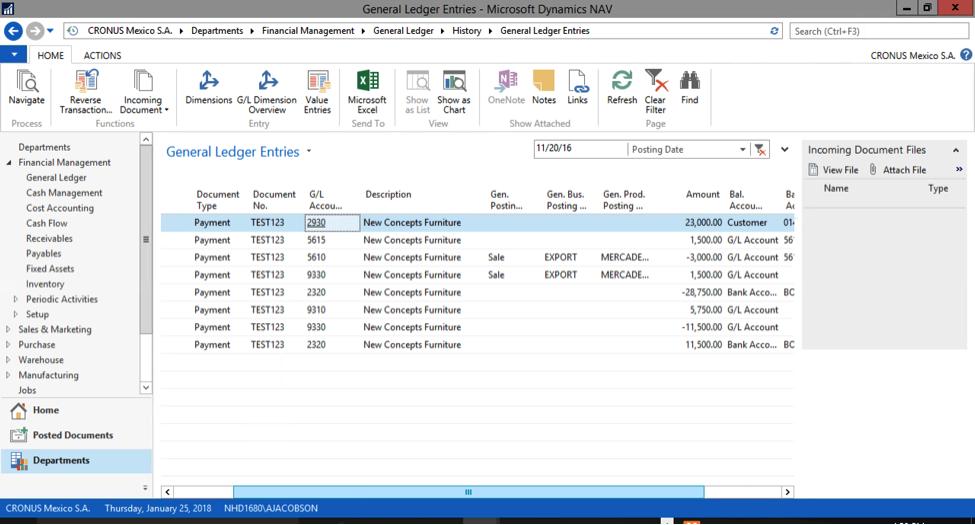This screenshot has height=525, width=975.
Task: Open the Incoming Document menu
Action: tap(143, 92)
